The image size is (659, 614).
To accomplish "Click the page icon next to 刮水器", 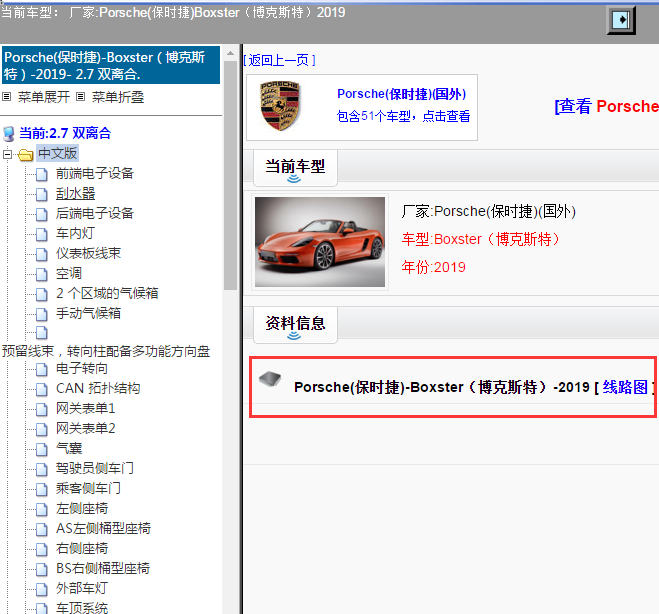I will pyautogui.click(x=42, y=194).
